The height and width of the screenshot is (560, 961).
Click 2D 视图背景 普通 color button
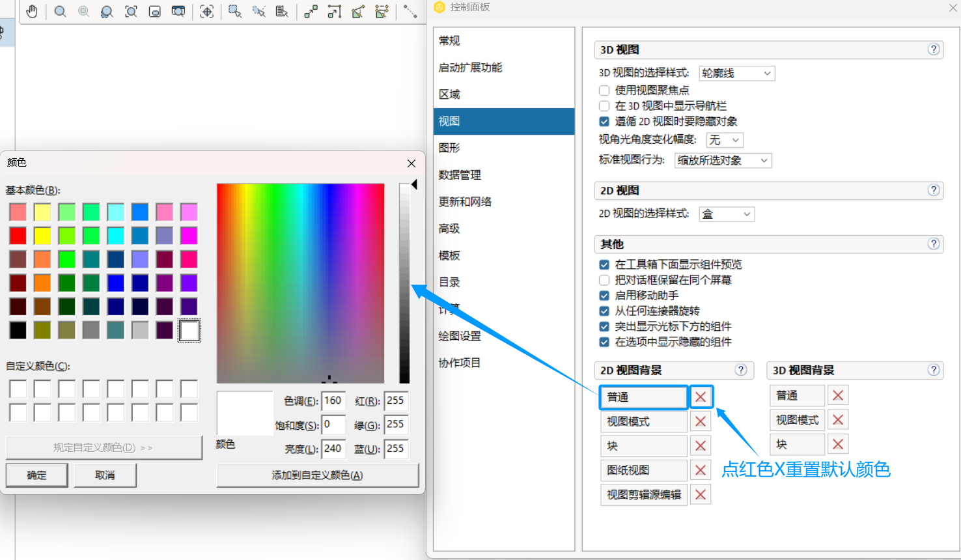tap(643, 397)
